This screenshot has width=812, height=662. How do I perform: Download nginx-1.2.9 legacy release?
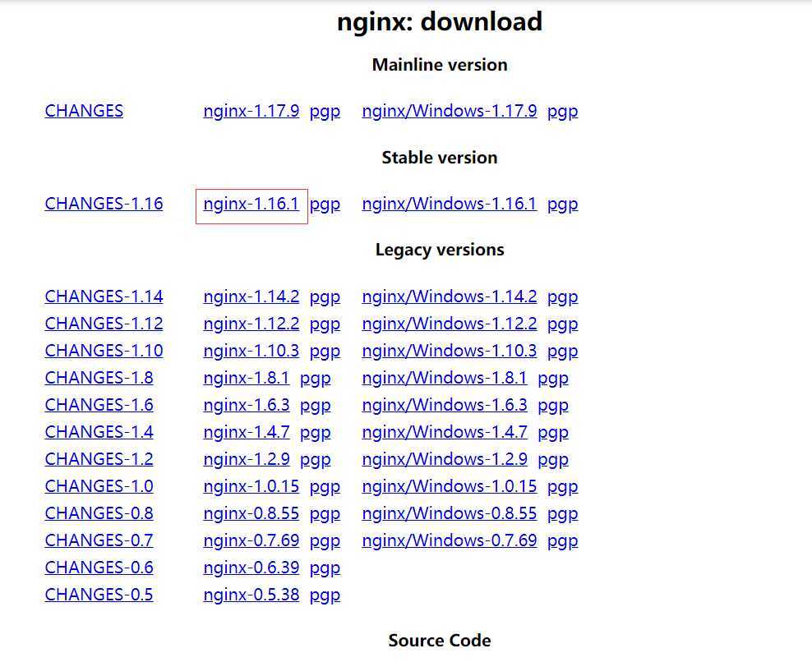[247, 458]
